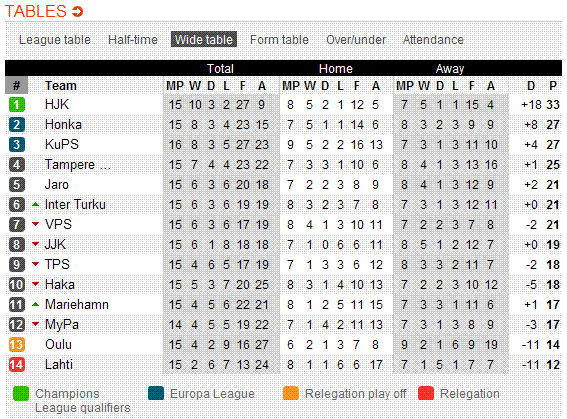Open the KuPS team link
This screenshot has height=419, width=567.
61,145
